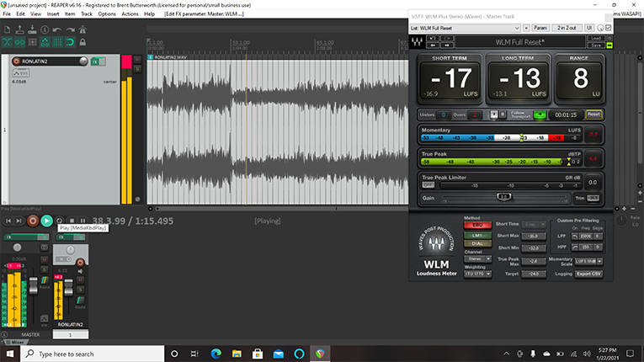Viewport: 644px width, 362px height.
Task: Toggle ripple editing icon
Action: [x=33, y=42]
